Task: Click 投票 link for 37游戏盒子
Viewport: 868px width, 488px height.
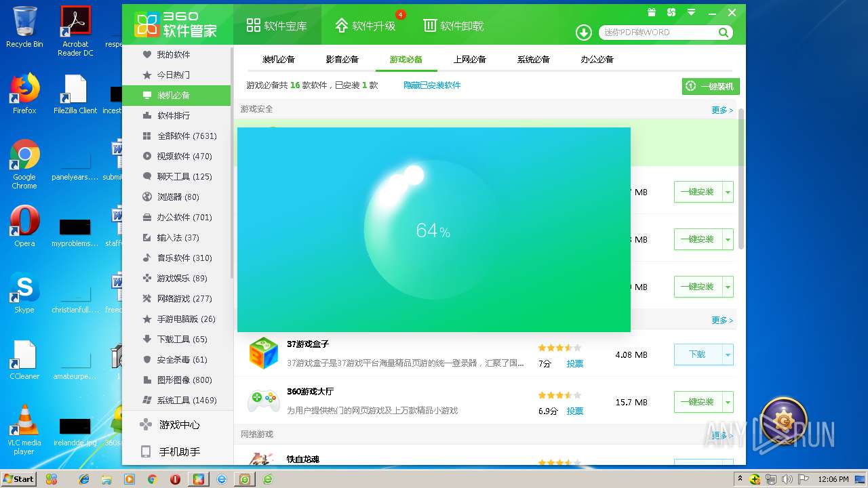Action: 575,364
